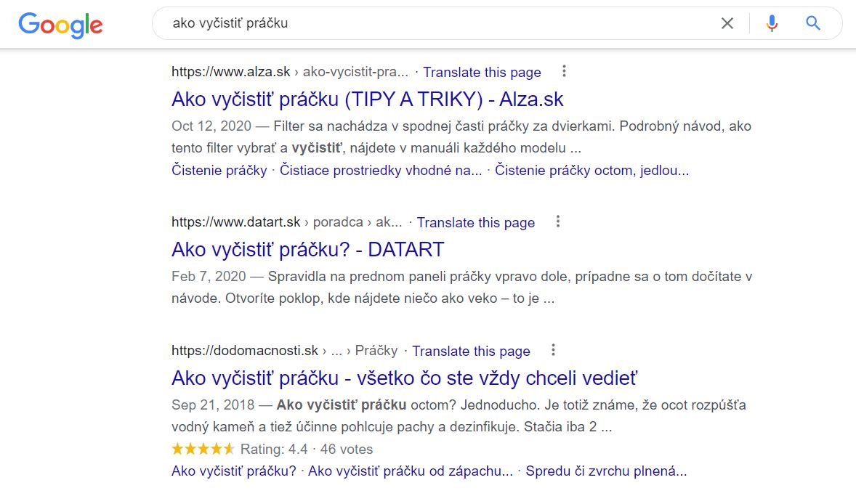
Task: Open three-dot menu for dodomacnosti.sk result
Action: [x=553, y=350]
